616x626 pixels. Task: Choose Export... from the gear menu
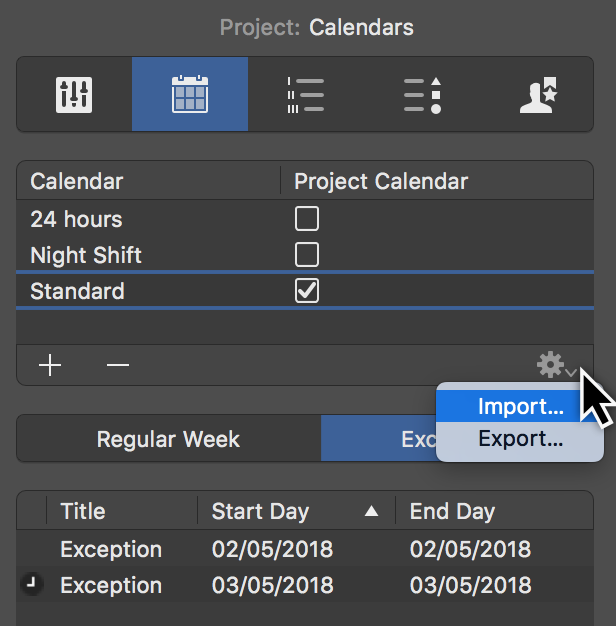(x=520, y=439)
